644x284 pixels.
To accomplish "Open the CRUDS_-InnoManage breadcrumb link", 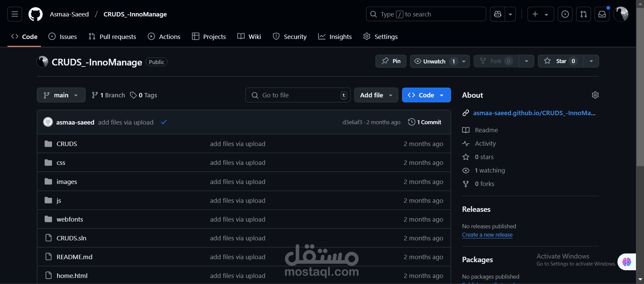I will 135,14.
